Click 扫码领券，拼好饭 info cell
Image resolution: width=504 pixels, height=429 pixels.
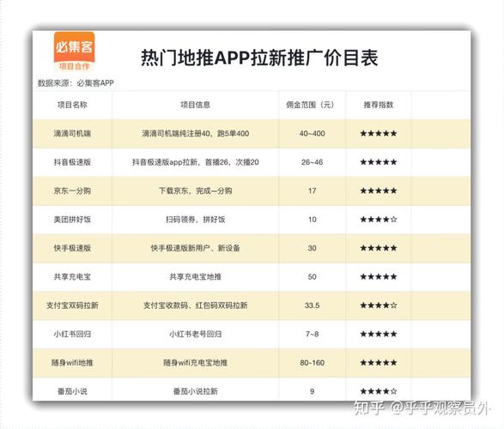(x=196, y=220)
